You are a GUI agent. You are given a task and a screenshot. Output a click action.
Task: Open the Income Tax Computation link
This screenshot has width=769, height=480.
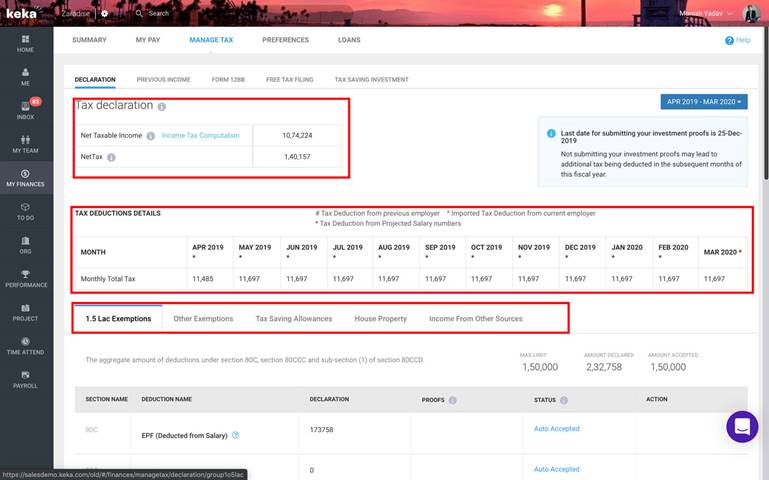click(201, 135)
